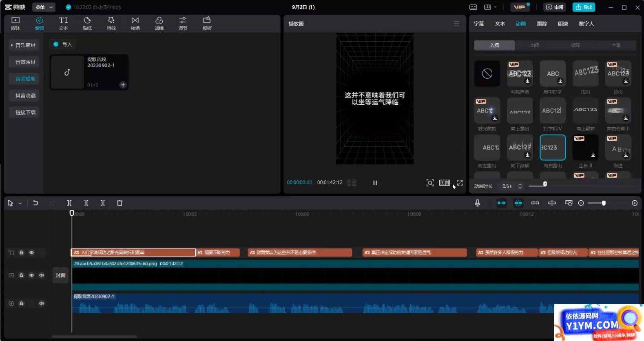Click the player quality bars icon
This screenshot has height=341, width=644.
352,183
